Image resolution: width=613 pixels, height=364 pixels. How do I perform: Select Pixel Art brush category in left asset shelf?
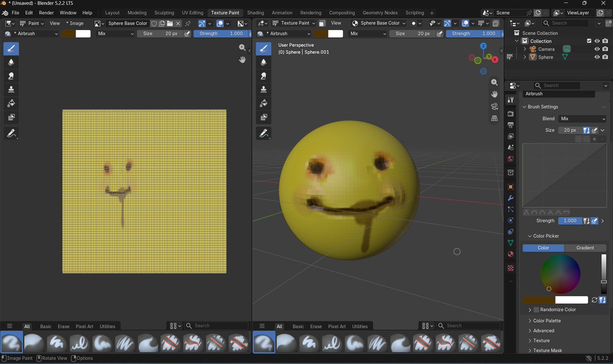pyautogui.click(x=84, y=326)
